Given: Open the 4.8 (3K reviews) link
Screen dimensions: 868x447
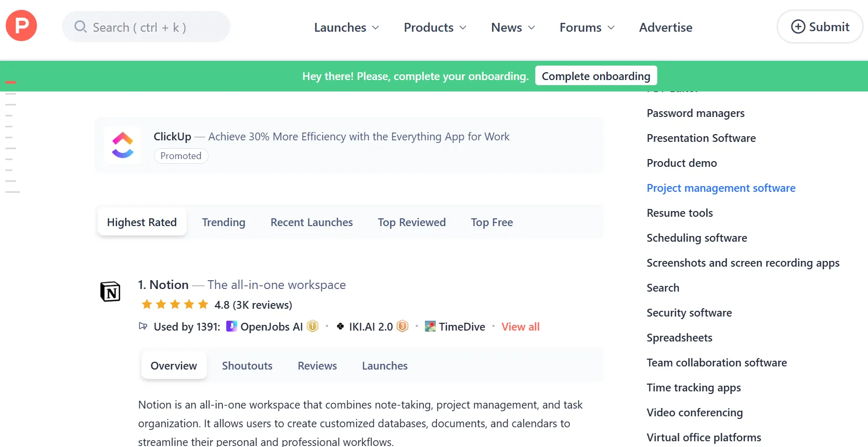Looking at the screenshot, I should pyautogui.click(x=253, y=305).
